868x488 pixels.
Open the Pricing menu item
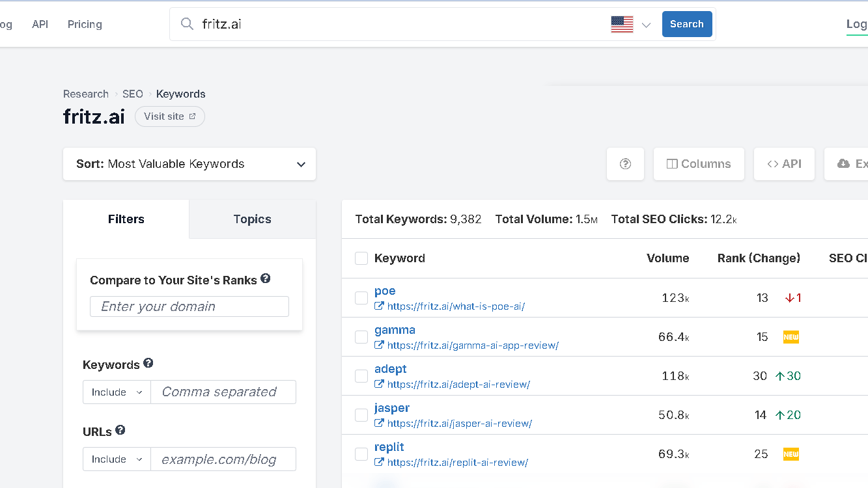click(x=84, y=24)
